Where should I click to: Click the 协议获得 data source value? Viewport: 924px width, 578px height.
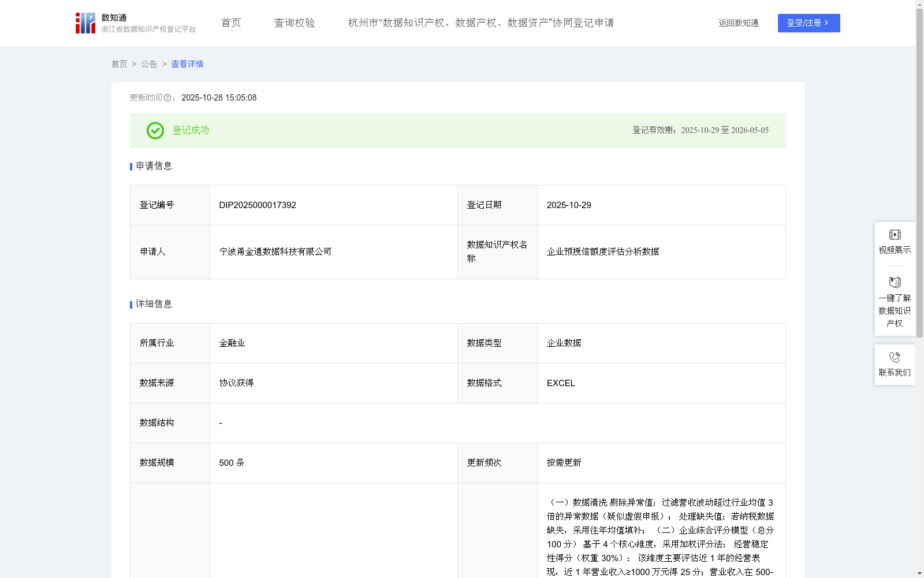tap(236, 383)
